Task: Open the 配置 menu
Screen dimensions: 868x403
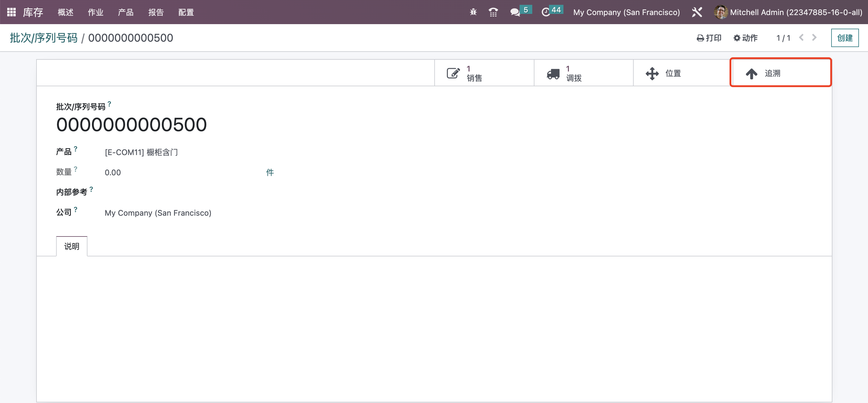Action: 186,12
